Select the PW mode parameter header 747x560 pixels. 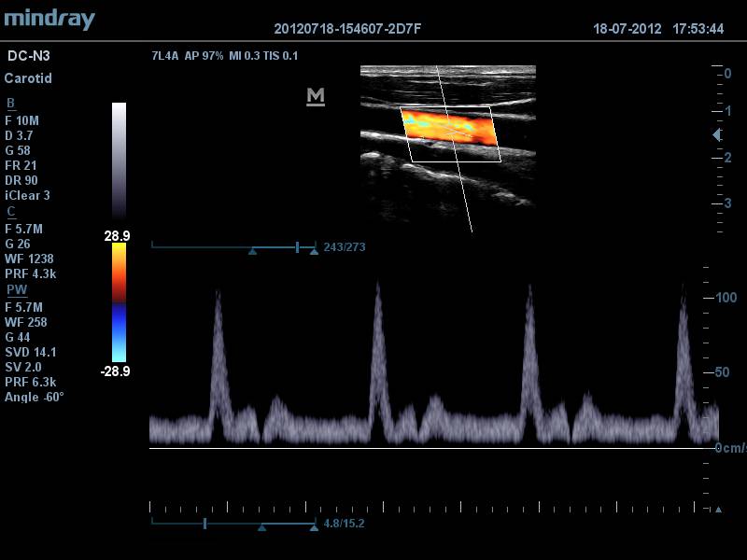pos(17,290)
